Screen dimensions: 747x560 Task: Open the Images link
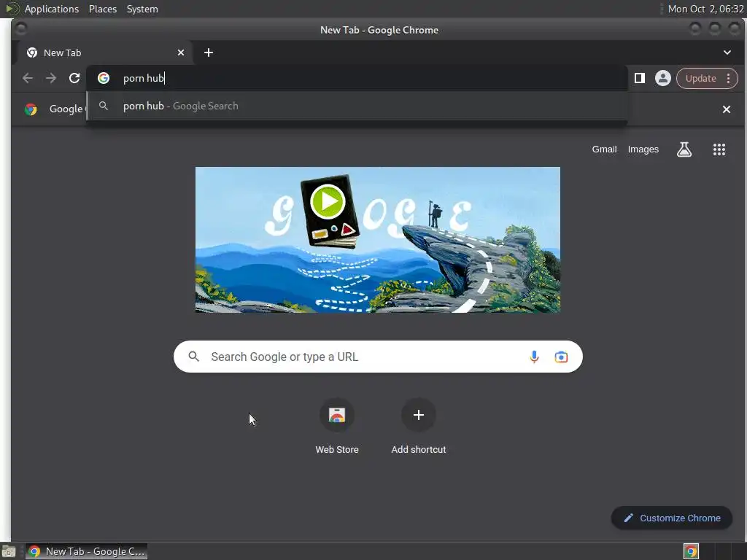click(x=643, y=149)
